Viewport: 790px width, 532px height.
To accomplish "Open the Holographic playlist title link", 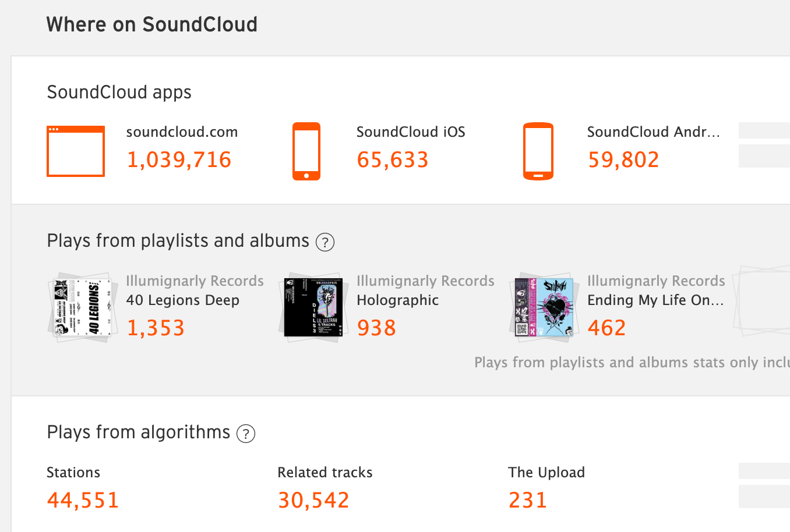I will tap(397, 300).
